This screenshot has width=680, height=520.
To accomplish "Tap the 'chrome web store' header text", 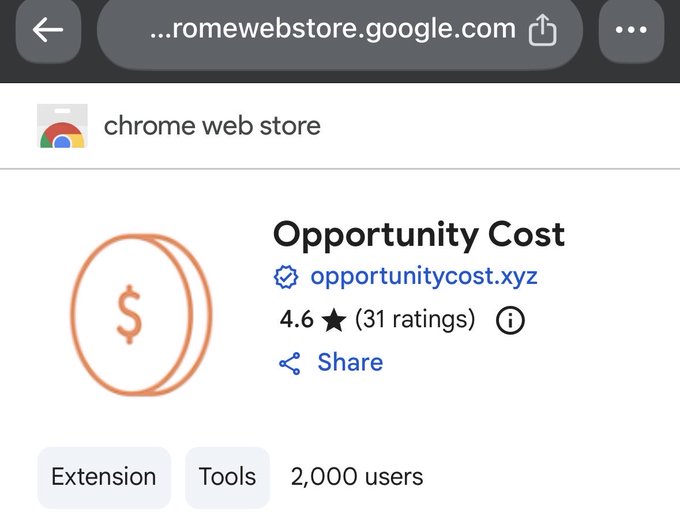I will [x=212, y=126].
